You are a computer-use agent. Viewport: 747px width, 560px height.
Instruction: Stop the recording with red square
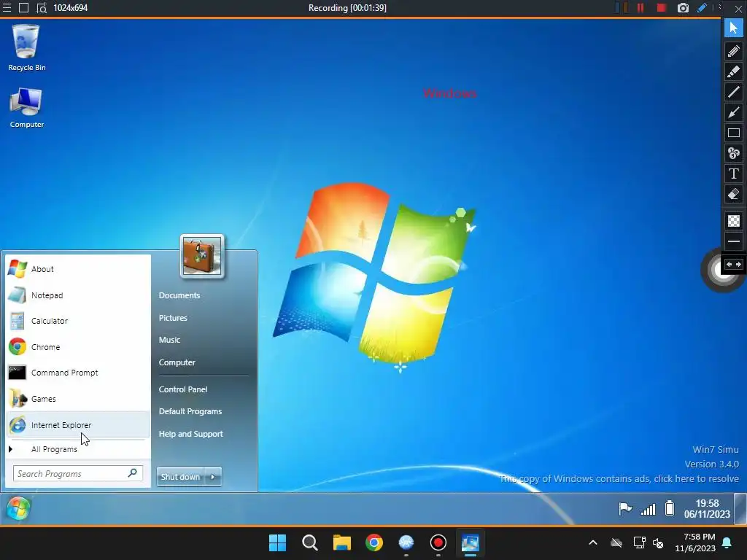pyautogui.click(x=661, y=7)
